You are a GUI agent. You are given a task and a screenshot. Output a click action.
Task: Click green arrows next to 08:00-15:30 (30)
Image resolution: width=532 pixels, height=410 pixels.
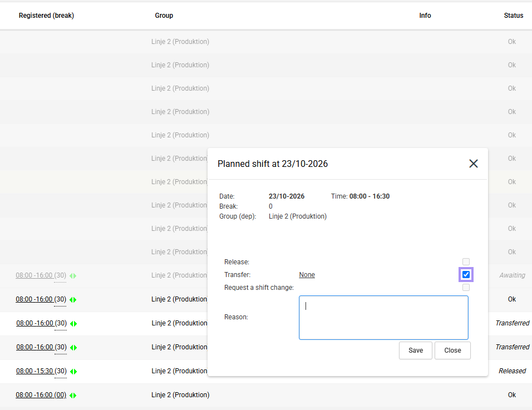point(73,372)
